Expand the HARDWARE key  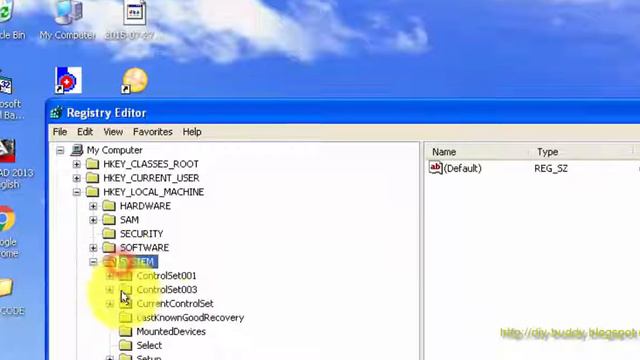tap(93, 206)
